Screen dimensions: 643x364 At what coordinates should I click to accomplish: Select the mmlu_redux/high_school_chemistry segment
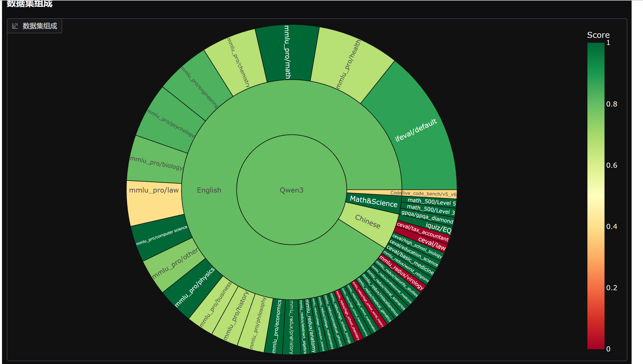click(x=348, y=315)
